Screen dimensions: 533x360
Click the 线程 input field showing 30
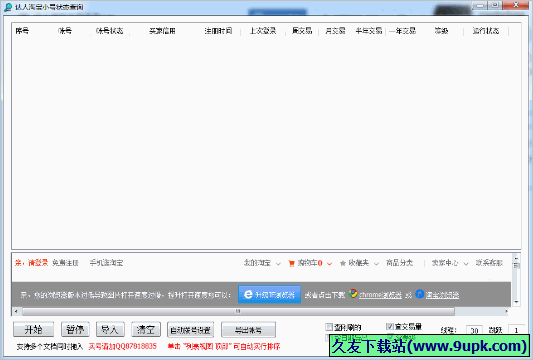[475, 330]
